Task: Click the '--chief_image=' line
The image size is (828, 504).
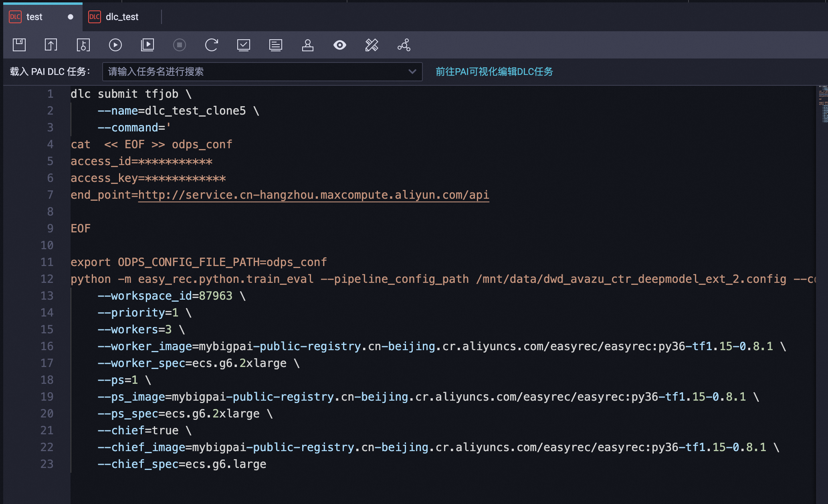Action: pos(438,447)
